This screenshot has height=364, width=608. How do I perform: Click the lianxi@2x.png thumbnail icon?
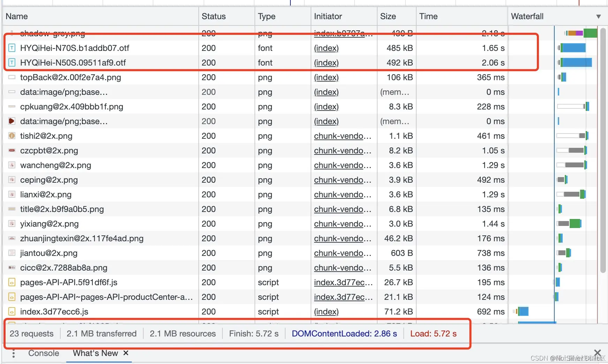point(12,195)
